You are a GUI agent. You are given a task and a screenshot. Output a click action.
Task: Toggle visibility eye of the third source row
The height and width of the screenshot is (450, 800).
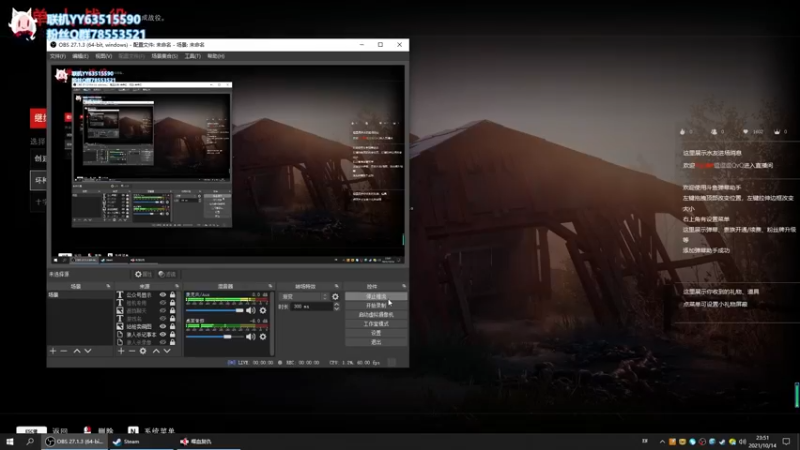[x=163, y=311]
